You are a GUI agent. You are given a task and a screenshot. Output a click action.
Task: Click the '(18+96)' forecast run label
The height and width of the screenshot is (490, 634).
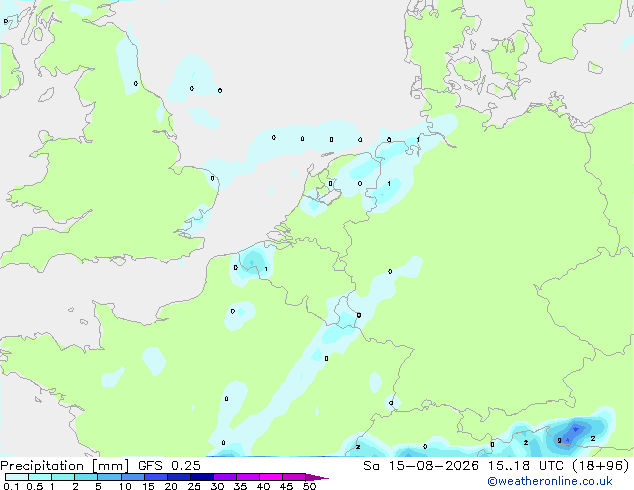coord(601,466)
